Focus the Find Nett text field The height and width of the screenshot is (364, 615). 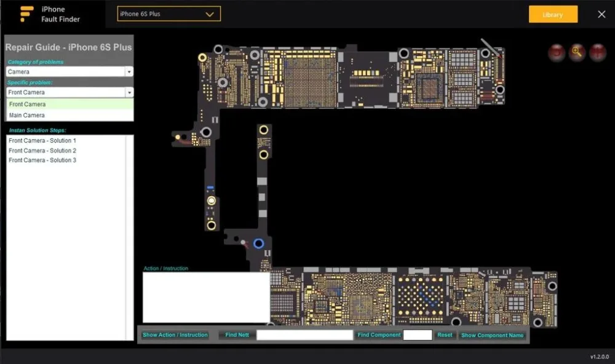tap(305, 335)
